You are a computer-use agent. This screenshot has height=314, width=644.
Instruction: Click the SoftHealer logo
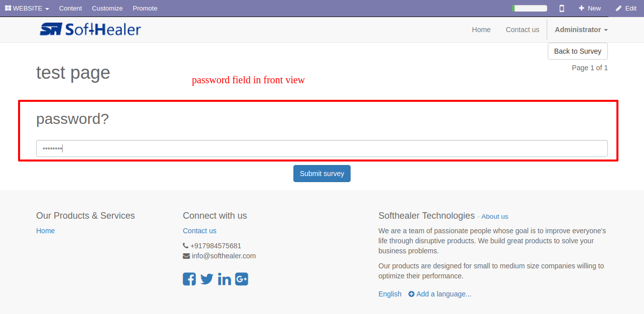point(90,30)
